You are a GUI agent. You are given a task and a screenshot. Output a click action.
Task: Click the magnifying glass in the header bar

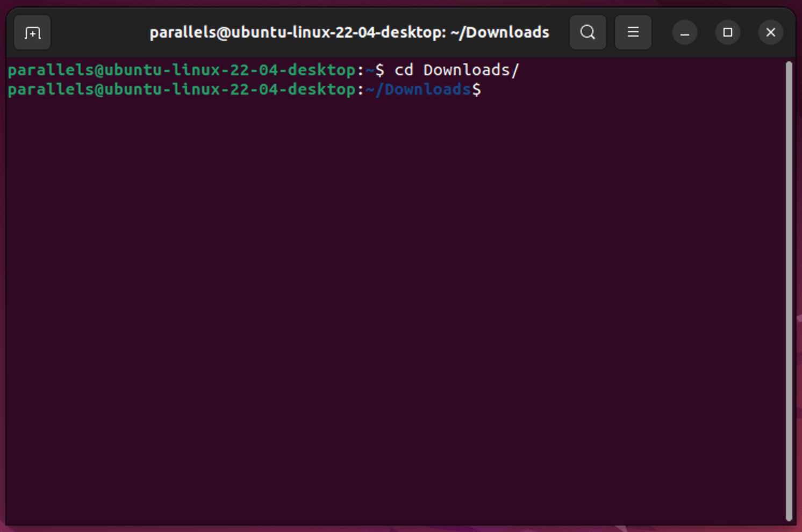(588, 32)
